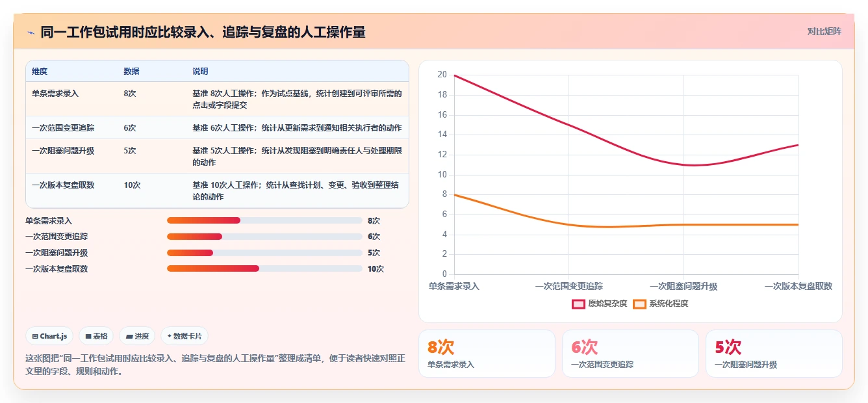Click the 表格 tag chip

(96, 336)
